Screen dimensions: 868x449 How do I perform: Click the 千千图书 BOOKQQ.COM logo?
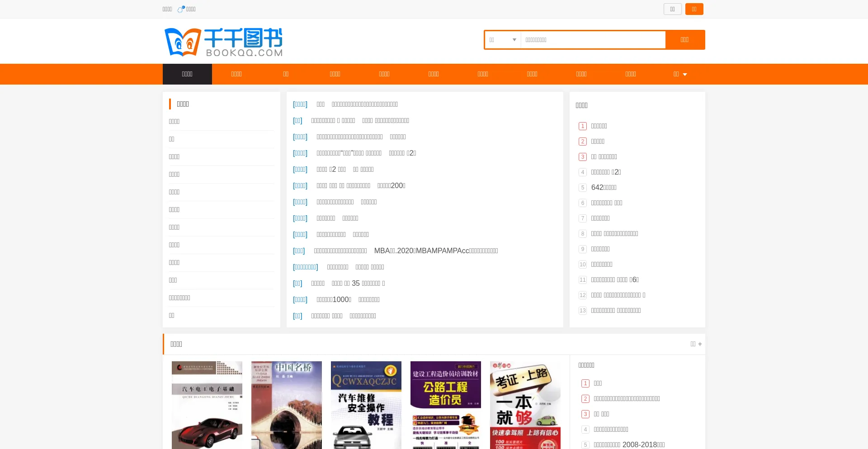pyautogui.click(x=224, y=42)
